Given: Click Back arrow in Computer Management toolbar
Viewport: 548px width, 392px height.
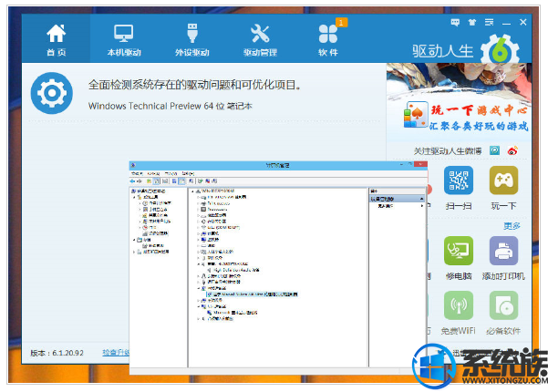Looking at the screenshot, I should (132, 181).
